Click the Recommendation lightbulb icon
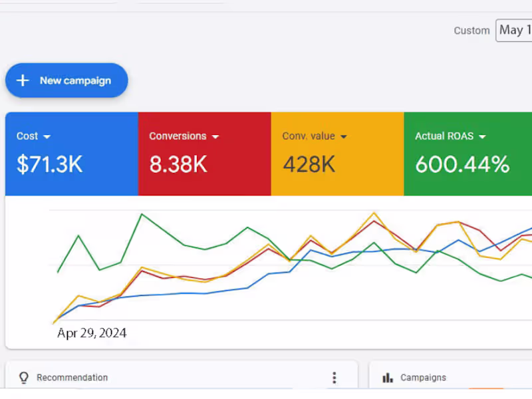The width and height of the screenshot is (532, 399). [24, 377]
